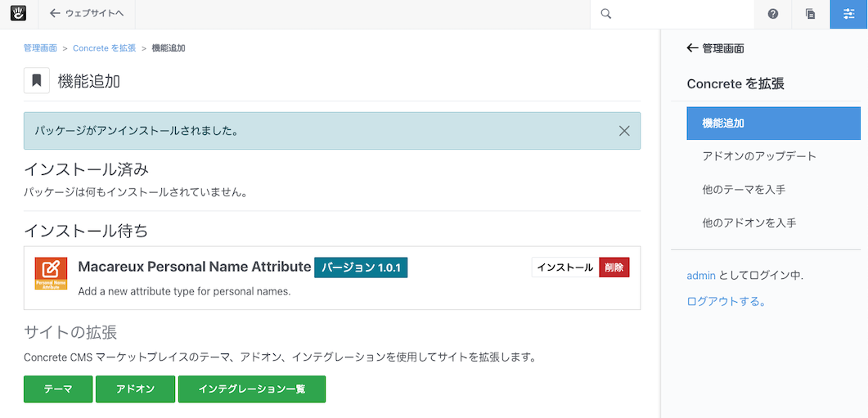868x418 pixels.
Task: Click the red 削除 button
Action: coord(614,267)
